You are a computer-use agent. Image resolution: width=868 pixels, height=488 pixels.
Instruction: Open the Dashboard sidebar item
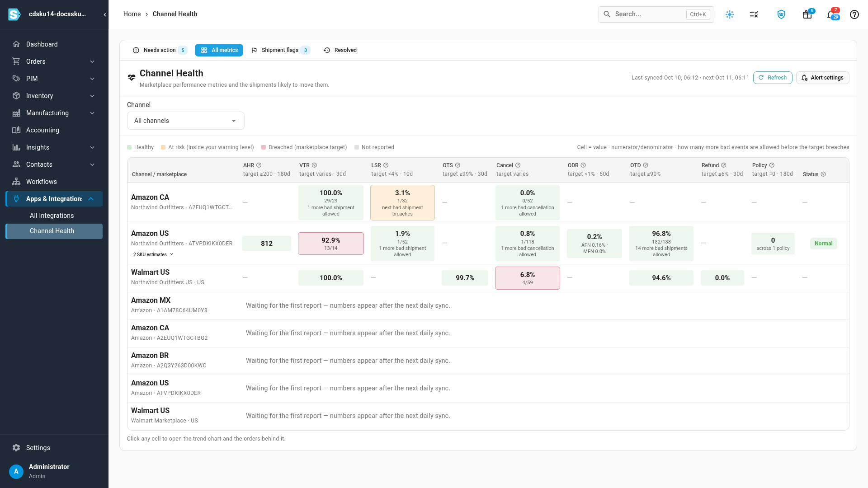54,44
